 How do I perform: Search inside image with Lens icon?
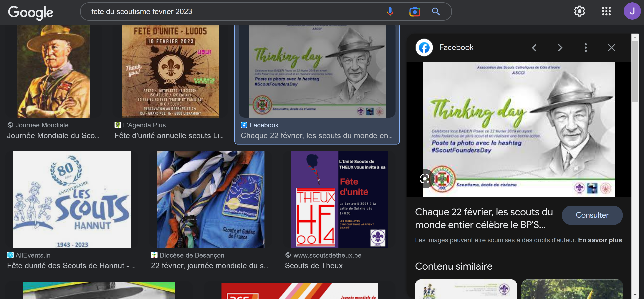(x=425, y=179)
